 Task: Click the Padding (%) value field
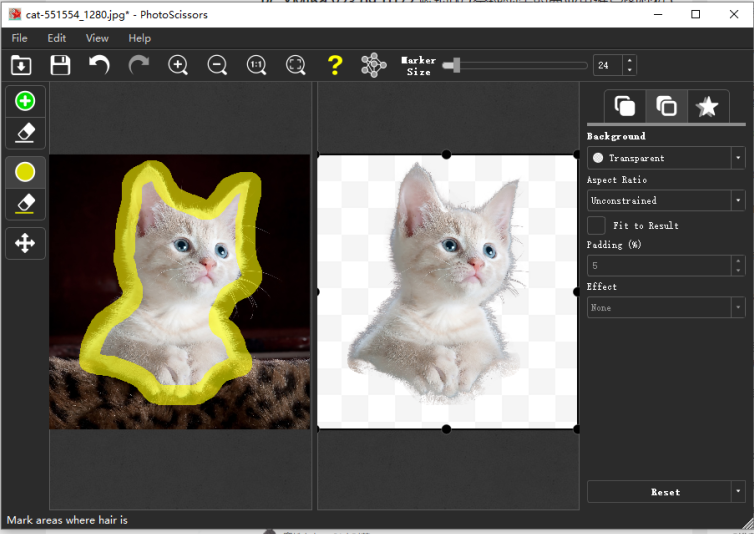659,266
